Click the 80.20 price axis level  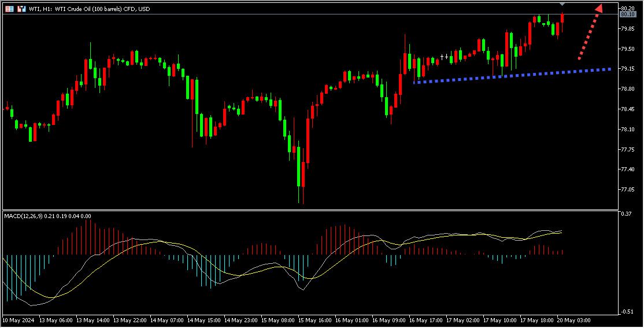[628, 8]
